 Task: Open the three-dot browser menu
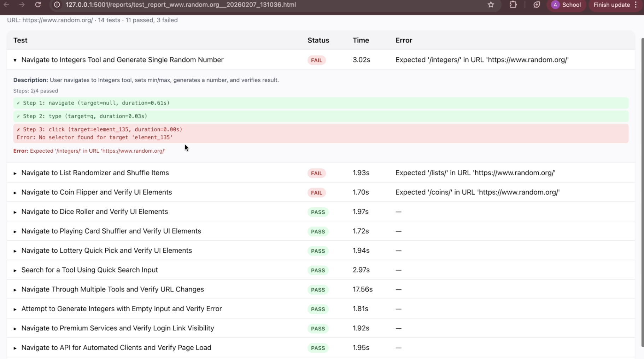point(636,5)
